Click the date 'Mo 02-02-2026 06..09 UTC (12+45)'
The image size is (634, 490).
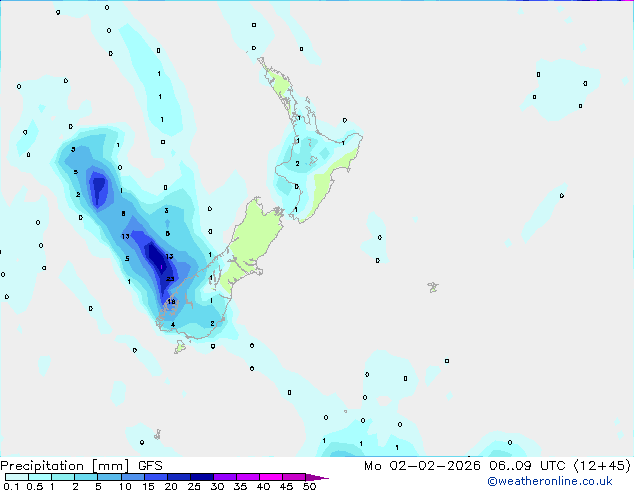[497, 466]
